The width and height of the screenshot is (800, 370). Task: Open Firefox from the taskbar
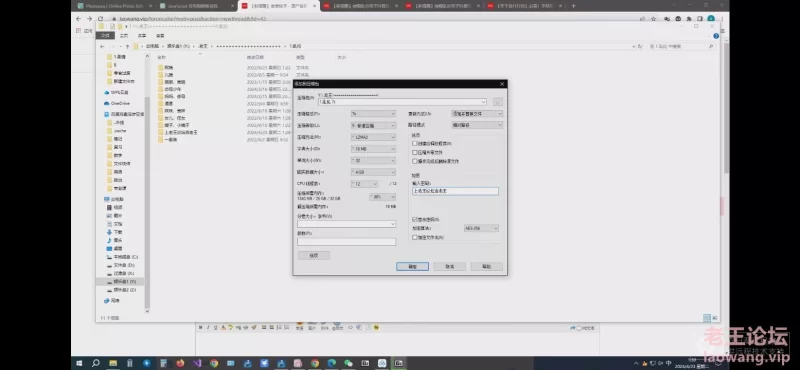coord(180,363)
